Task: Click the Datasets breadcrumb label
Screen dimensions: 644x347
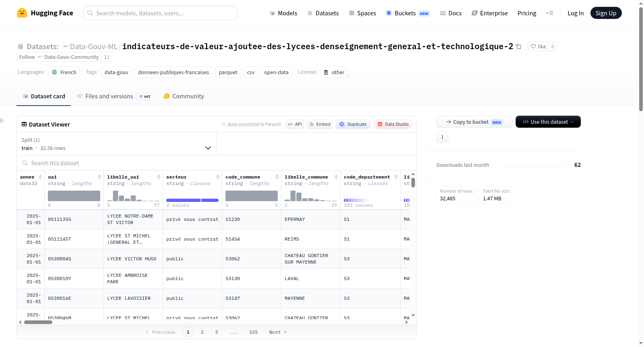Action: pyautogui.click(x=43, y=46)
